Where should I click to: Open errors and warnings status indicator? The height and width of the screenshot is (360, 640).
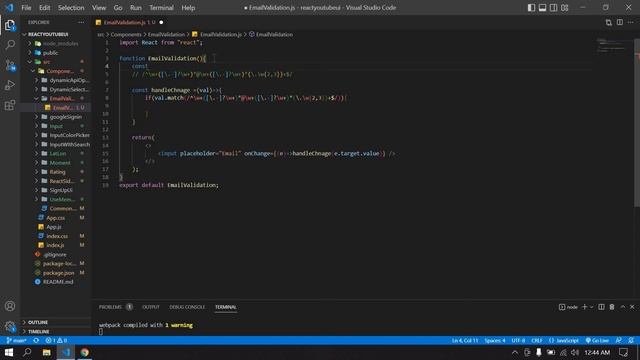56,340
